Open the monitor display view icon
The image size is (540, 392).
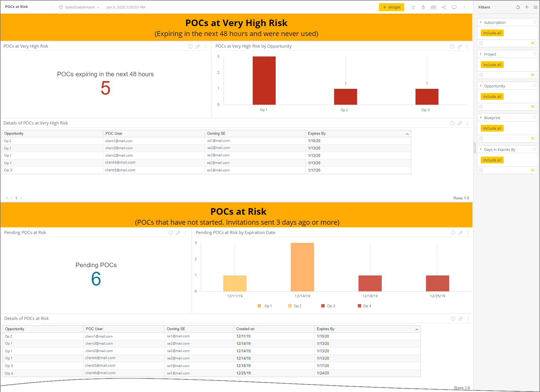point(454,7)
